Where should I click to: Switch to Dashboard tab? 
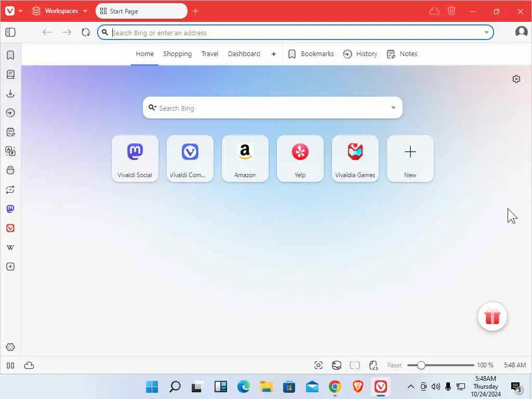(244, 54)
